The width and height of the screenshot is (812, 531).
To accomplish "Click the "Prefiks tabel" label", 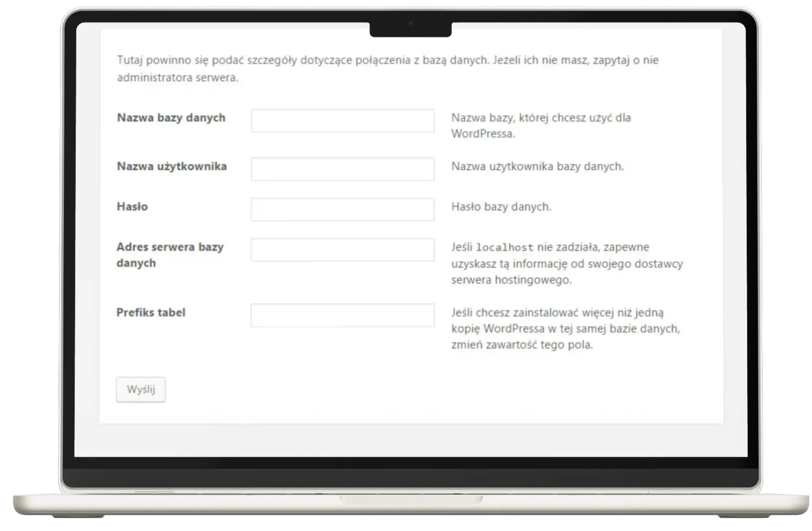I will 151,312.
